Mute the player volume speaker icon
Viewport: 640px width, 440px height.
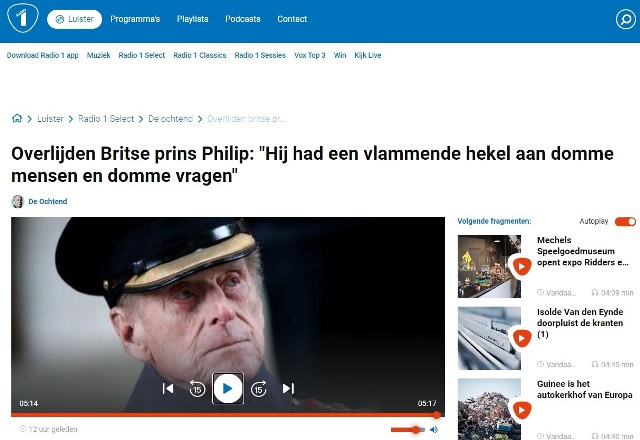(x=434, y=429)
